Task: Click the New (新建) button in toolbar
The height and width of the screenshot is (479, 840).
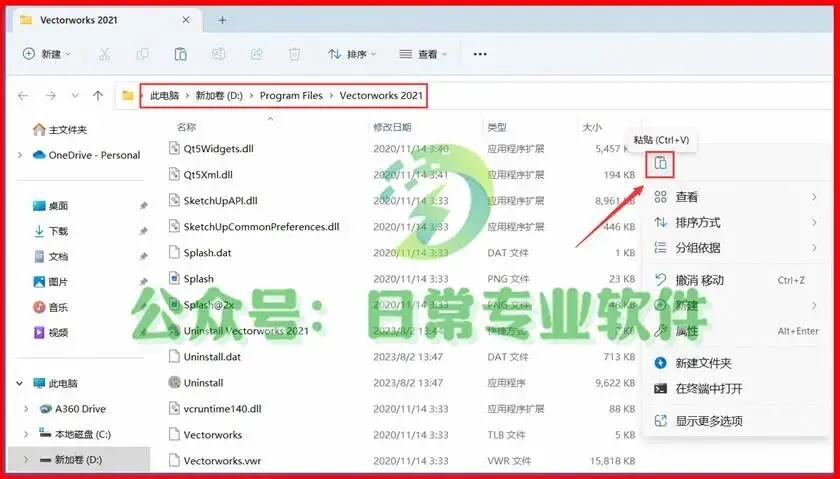Action: click(47, 54)
